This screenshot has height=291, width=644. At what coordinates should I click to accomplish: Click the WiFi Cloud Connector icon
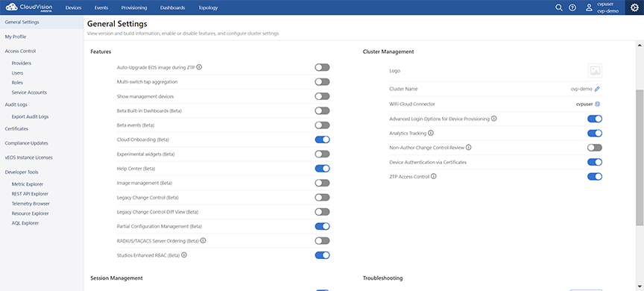[598, 104]
